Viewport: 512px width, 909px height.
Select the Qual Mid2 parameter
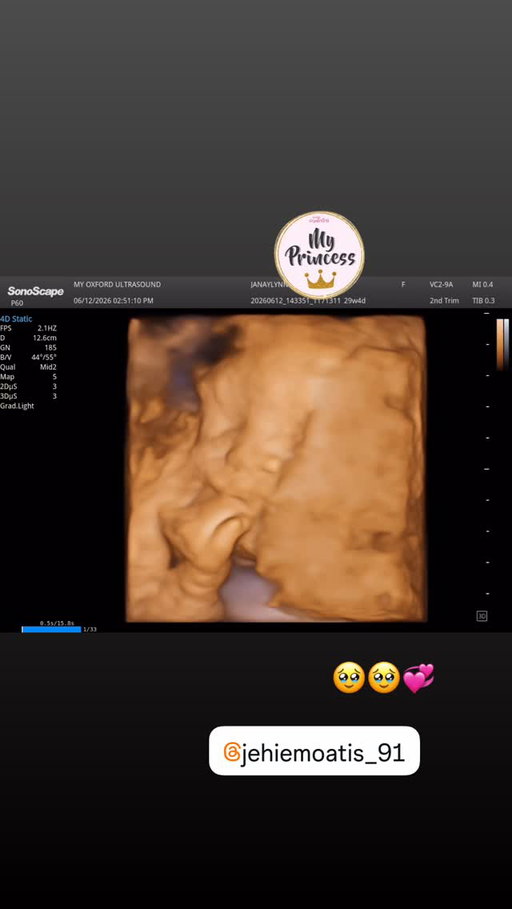point(28,367)
